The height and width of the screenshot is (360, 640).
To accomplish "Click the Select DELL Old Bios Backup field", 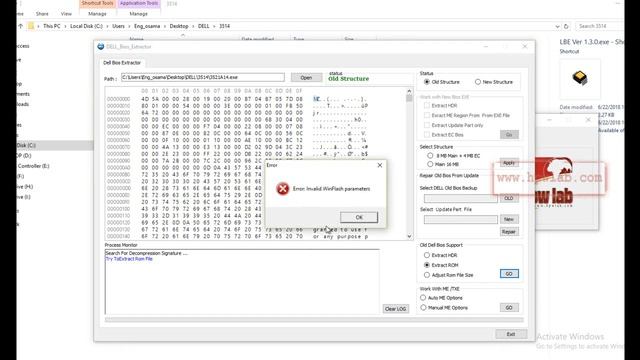I will (460, 198).
